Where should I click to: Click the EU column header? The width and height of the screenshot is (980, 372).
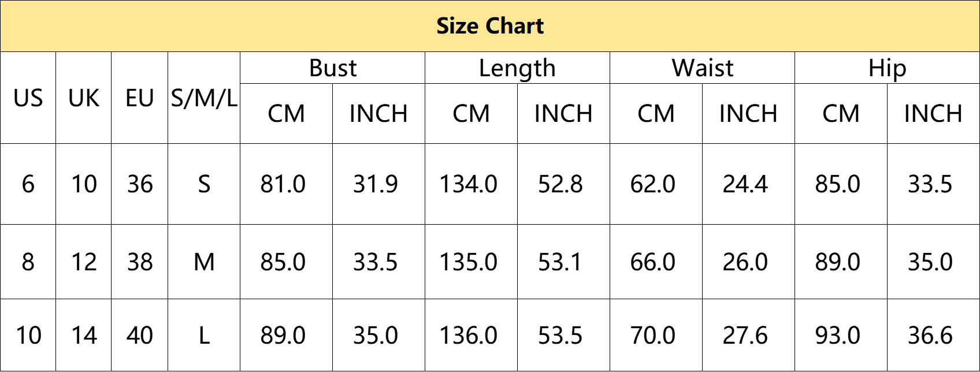click(x=140, y=98)
